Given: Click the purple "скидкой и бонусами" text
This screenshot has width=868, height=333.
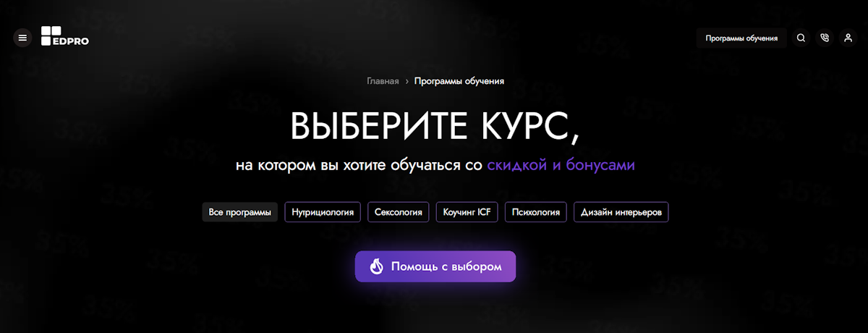Looking at the screenshot, I should (x=561, y=165).
